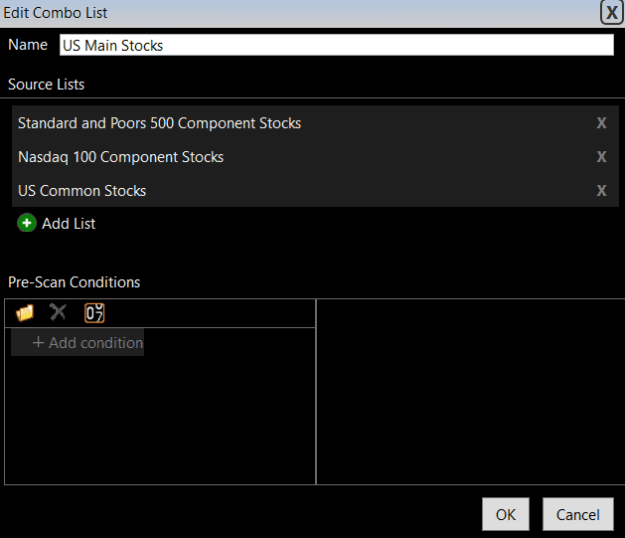
Task: Click the numeric formula icon in toolbar
Action: (94, 313)
